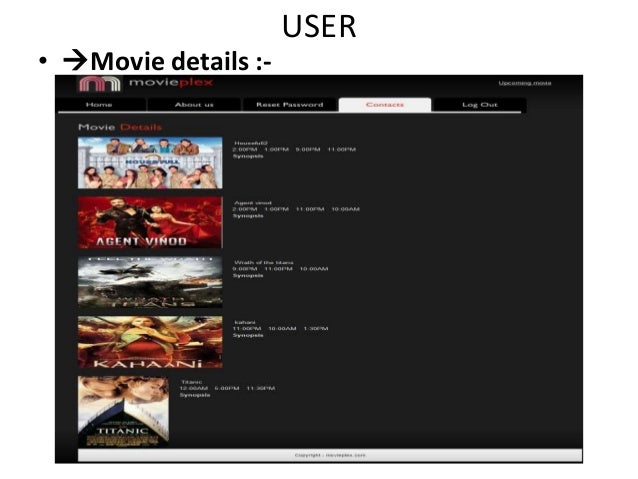Select the 1:00PM showtime for Housefull2
This screenshot has width=638, height=479.
[276, 149]
